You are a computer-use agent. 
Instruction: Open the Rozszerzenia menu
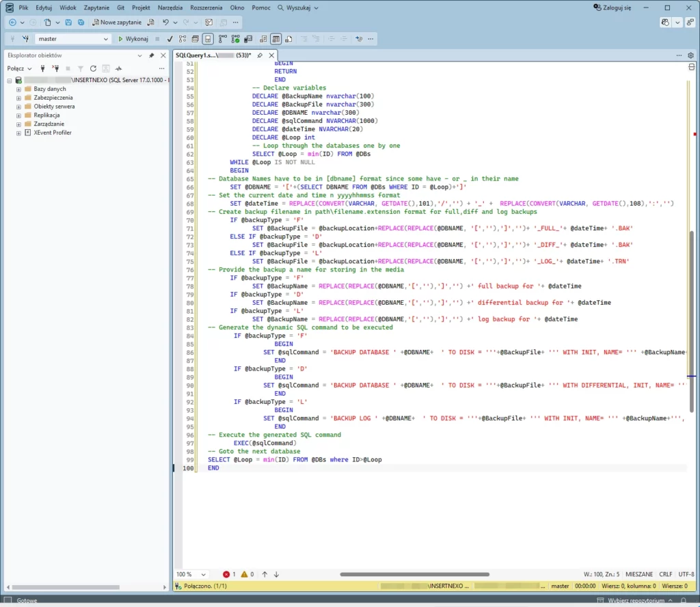206,8
